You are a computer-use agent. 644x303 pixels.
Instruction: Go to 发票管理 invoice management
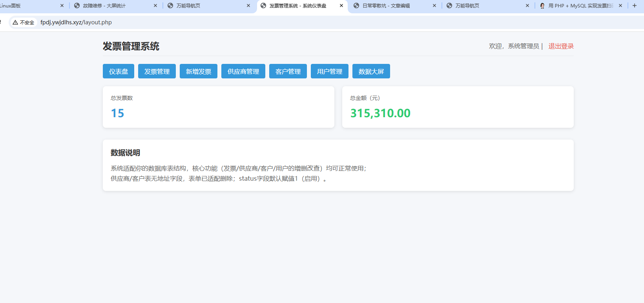pos(157,71)
